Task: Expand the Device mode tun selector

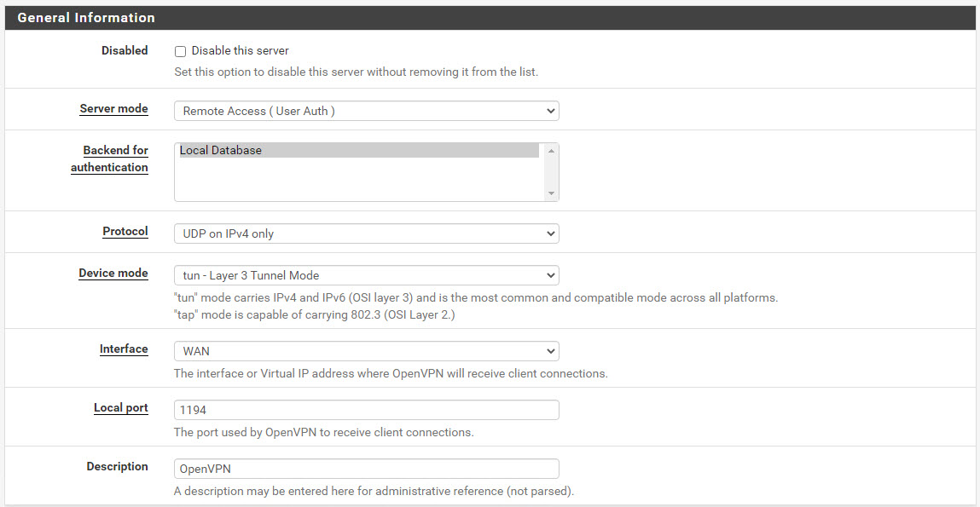Action: point(366,275)
